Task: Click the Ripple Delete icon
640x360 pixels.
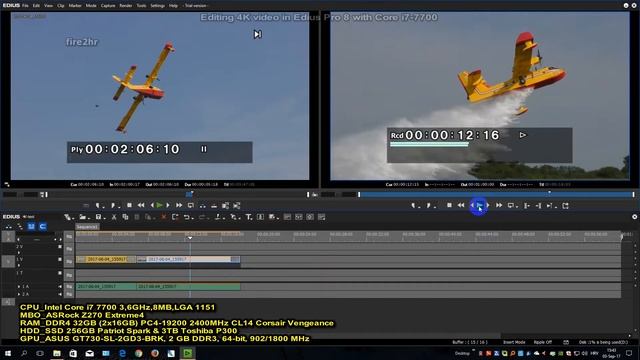Action: point(175,217)
